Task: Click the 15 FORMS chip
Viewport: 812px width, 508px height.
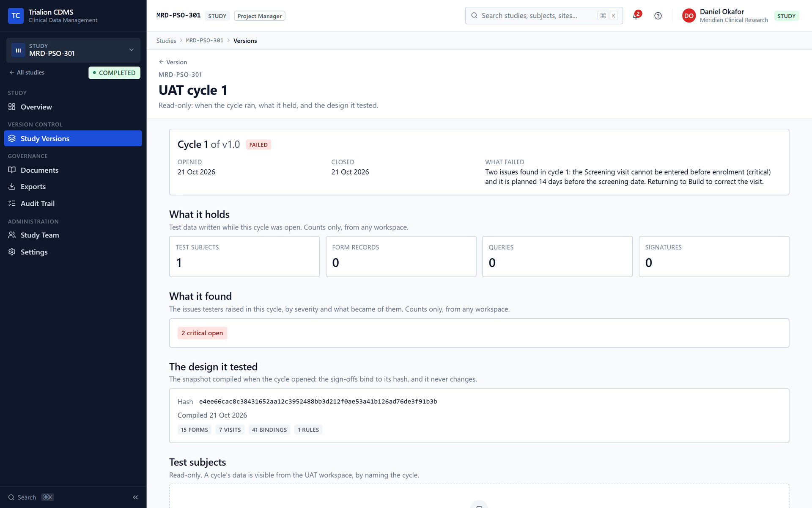Action: (195, 430)
